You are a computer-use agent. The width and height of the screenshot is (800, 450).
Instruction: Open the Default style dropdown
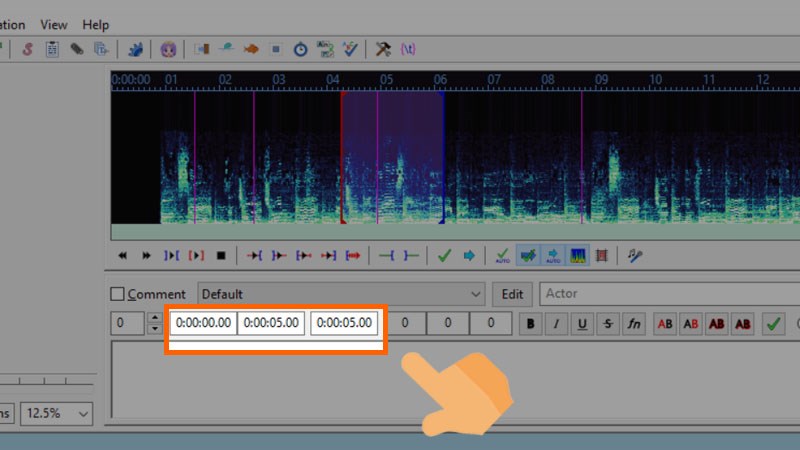(341, 294)
